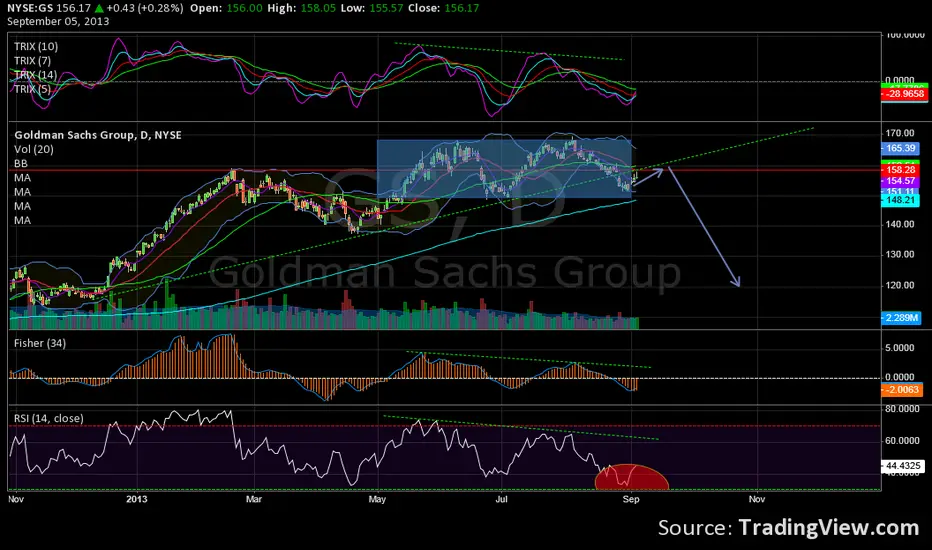
Task: Select the TRIX (14) indicator label
Action: (36, 75)
